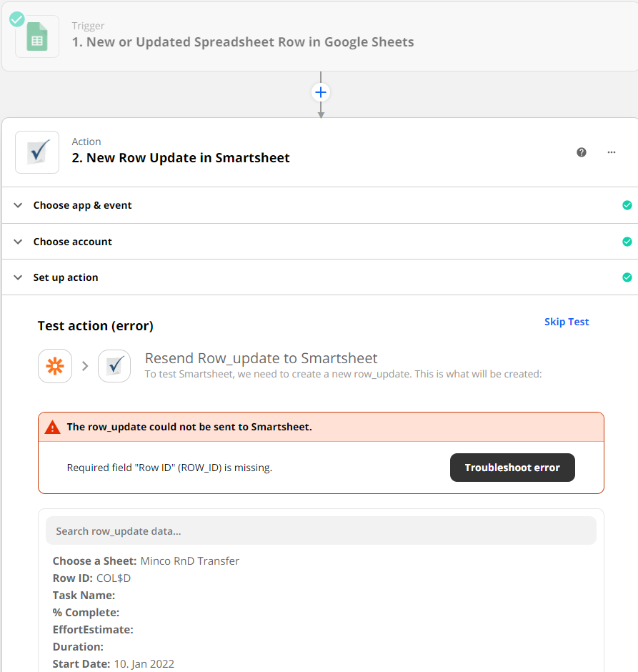The height and width of the screenshot is (672, 638).
Task: Select the New Row Update in Smartsheet heading
Action: [181, 158]
